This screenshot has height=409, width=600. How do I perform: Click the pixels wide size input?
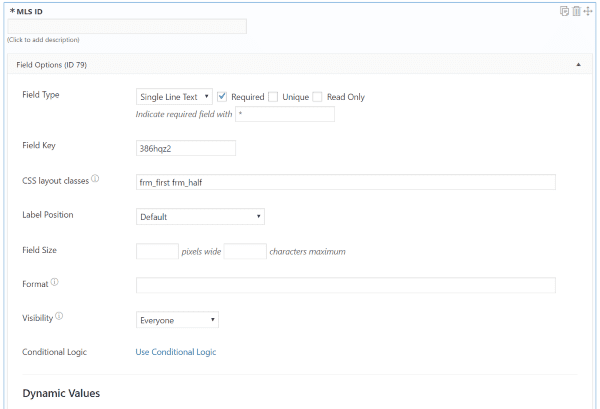click(x=157, y=251)
